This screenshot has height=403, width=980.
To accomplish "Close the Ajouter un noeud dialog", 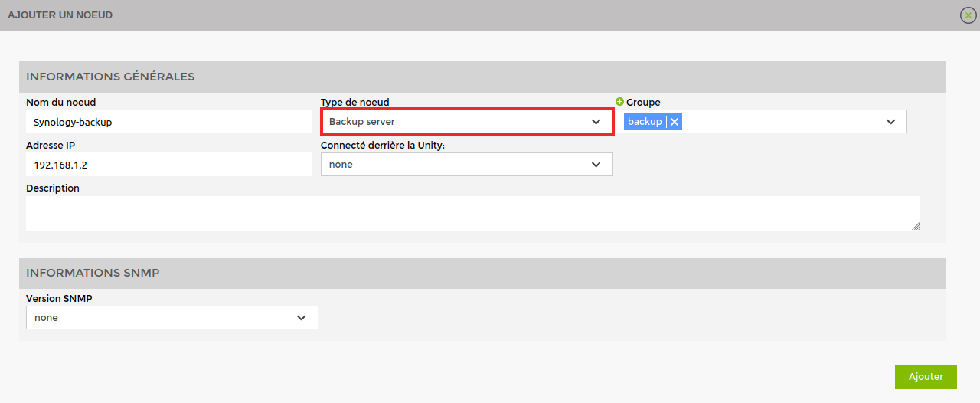I will (x=968, y=15).
